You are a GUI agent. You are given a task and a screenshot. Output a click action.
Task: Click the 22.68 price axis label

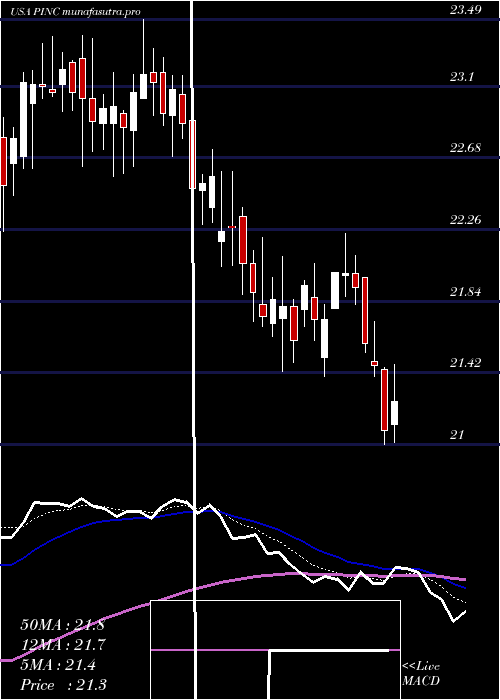[x=466, y=148]
